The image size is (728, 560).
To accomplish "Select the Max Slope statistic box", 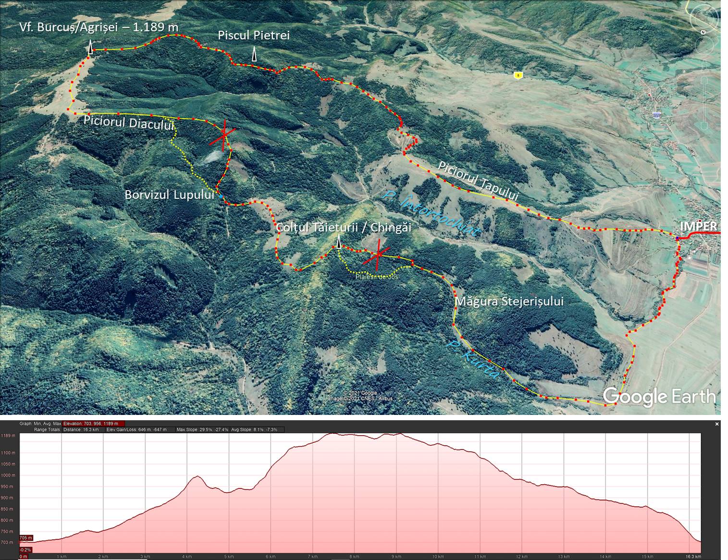I will point(202,429).
